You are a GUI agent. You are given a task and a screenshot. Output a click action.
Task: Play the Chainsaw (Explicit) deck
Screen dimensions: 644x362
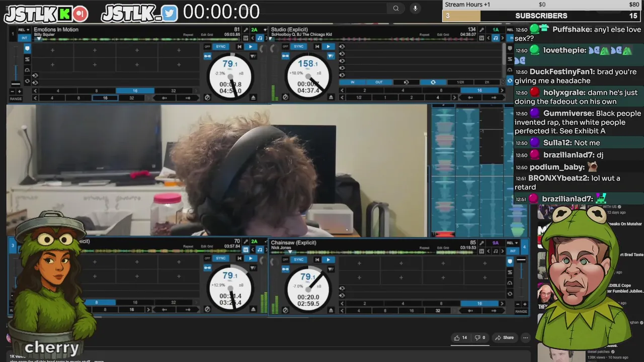pos(329,260)
